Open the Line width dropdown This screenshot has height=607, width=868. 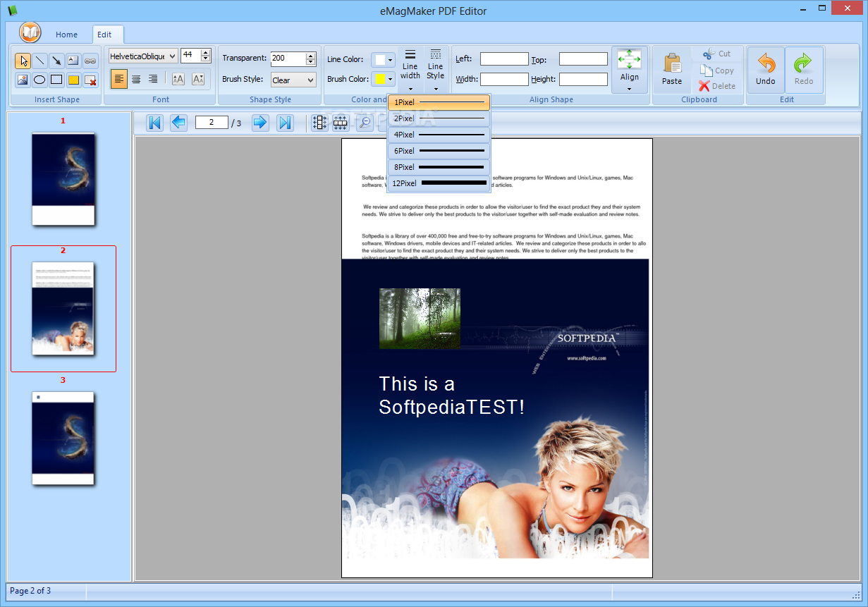[x=410, y=70]
